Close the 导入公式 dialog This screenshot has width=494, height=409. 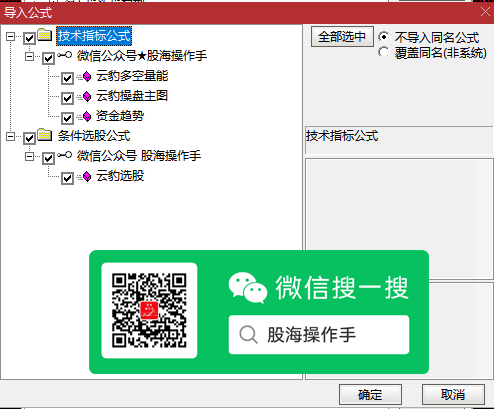(x=485, y=12)
